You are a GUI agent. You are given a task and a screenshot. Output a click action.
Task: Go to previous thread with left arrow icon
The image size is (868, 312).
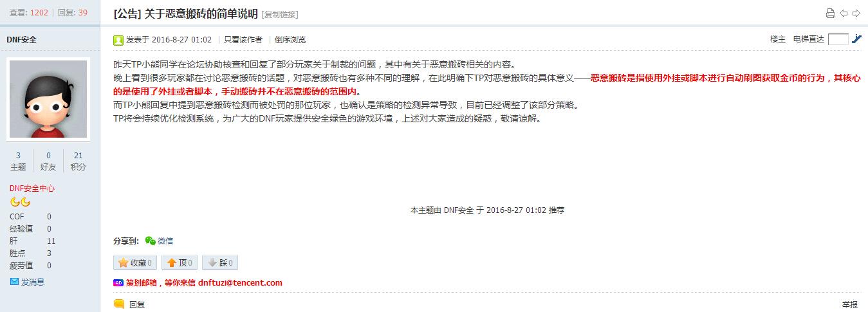[844, 14]
